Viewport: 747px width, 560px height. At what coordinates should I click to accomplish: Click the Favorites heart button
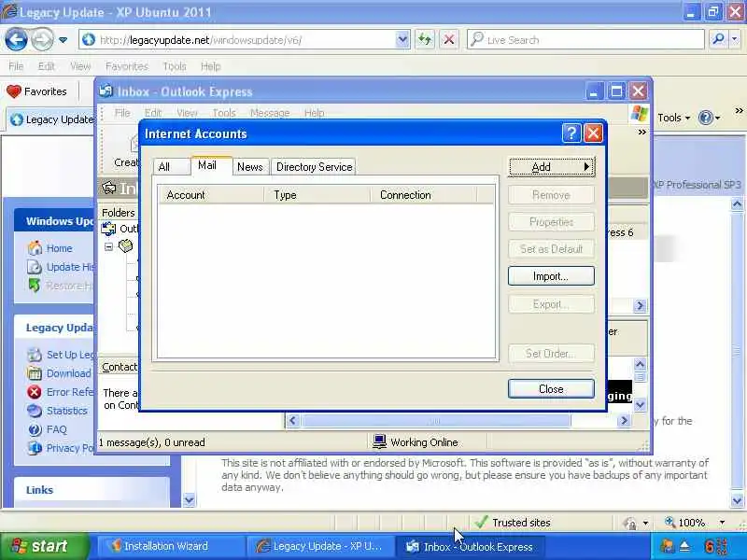(x=36, y=91)
